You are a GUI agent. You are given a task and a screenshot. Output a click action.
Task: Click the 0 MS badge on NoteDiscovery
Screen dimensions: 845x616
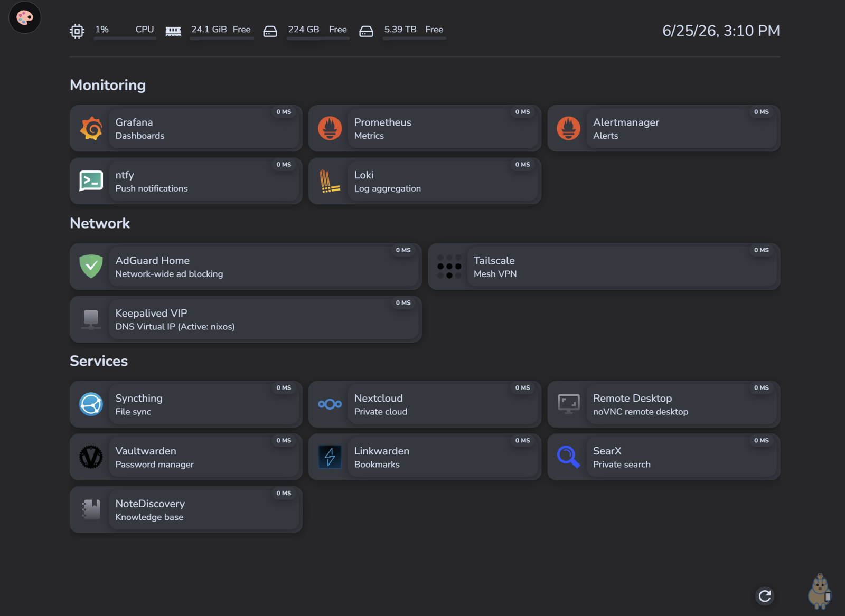(284, 494)
